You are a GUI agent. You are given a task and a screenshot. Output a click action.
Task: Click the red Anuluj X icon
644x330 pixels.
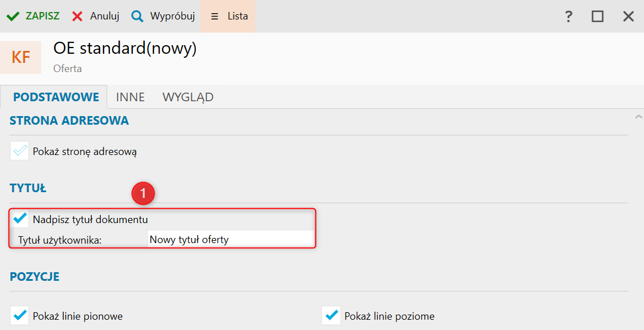[77, 16]
